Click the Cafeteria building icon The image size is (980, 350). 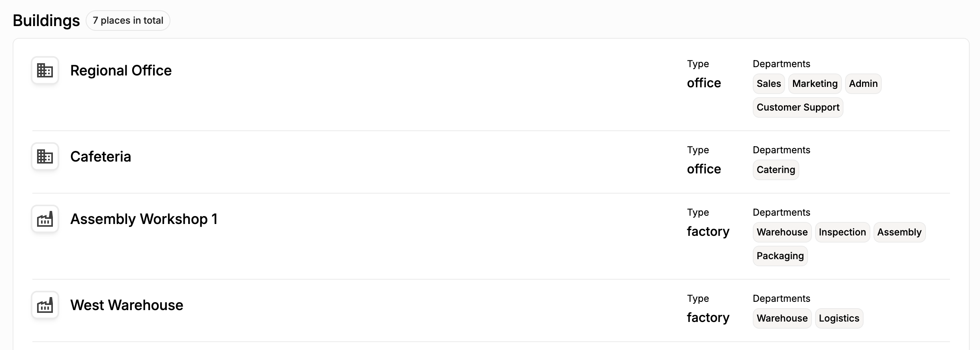click(x=45, y=156)
